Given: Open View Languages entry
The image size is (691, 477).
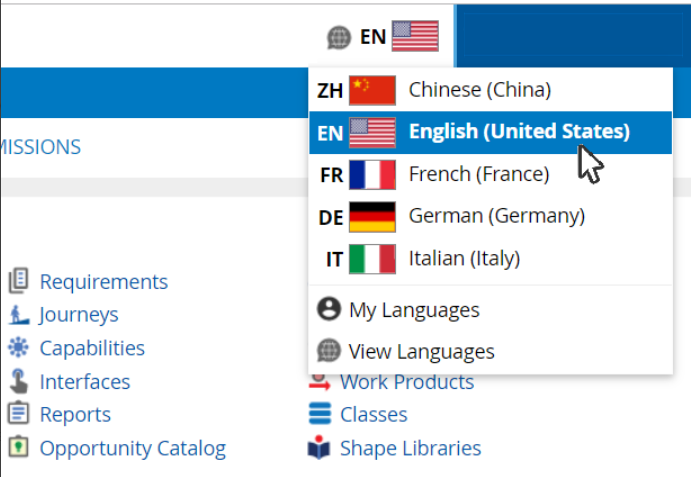Looking at the screenshot, I should [420, 351].
